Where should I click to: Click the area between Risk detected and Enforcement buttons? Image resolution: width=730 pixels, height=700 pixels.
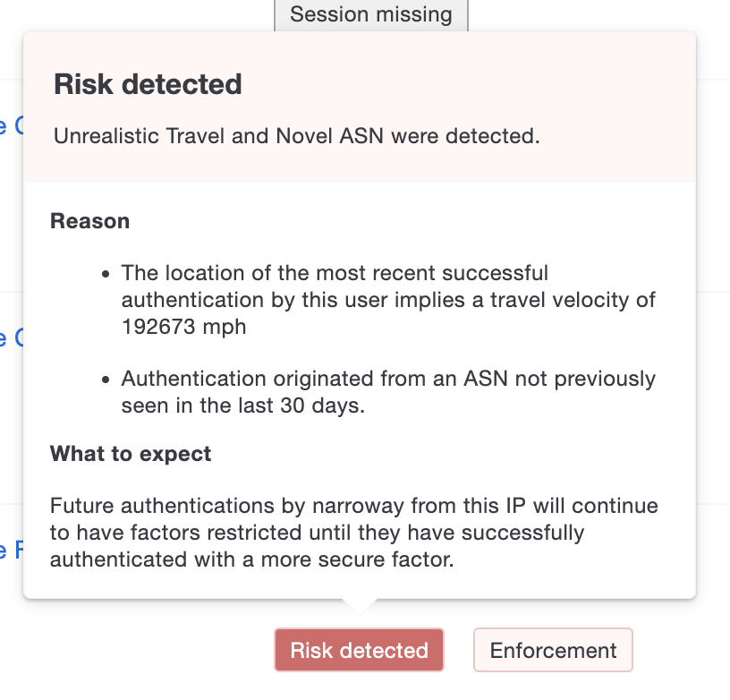click(458, 650)
